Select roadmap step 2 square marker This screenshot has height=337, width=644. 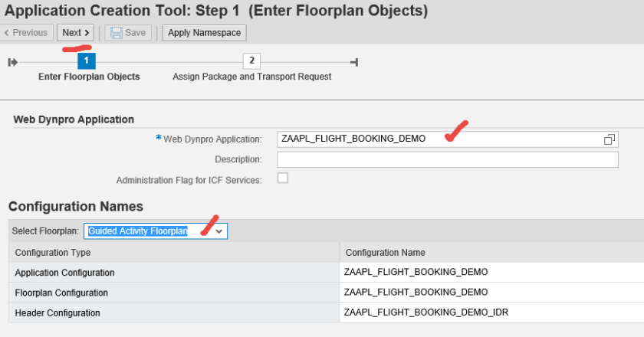251,61
